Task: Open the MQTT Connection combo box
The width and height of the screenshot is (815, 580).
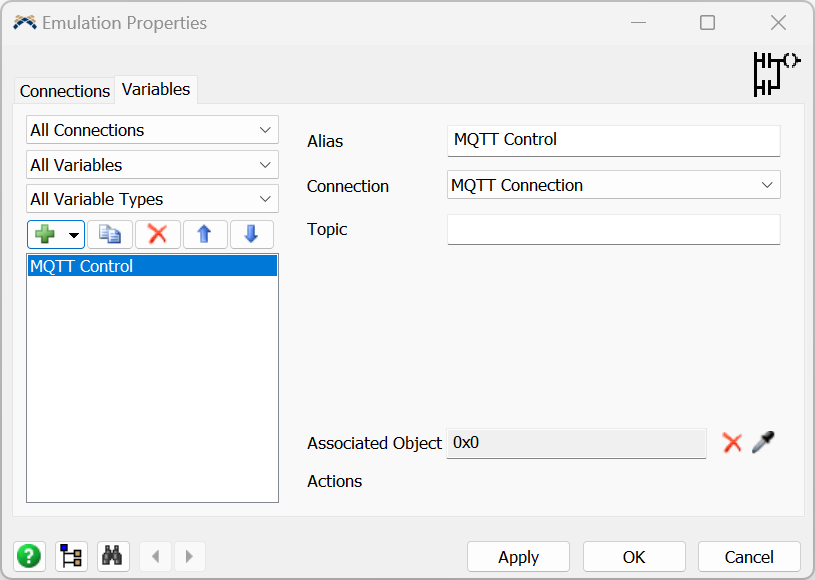Action: (613, 185)
